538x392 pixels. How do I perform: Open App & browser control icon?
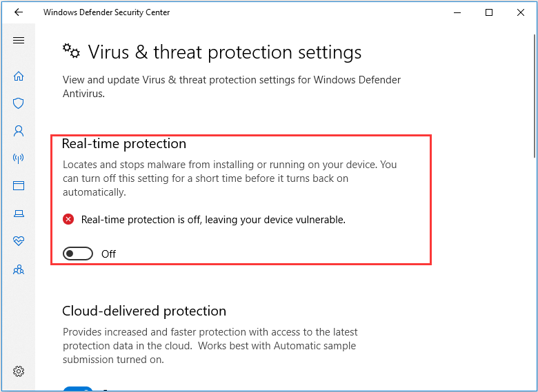(19, 186)
